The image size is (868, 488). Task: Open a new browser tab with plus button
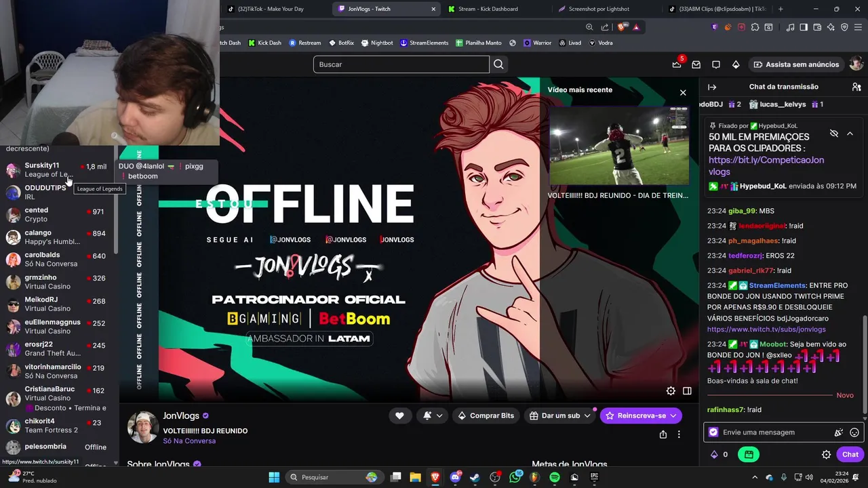(781, 9)
